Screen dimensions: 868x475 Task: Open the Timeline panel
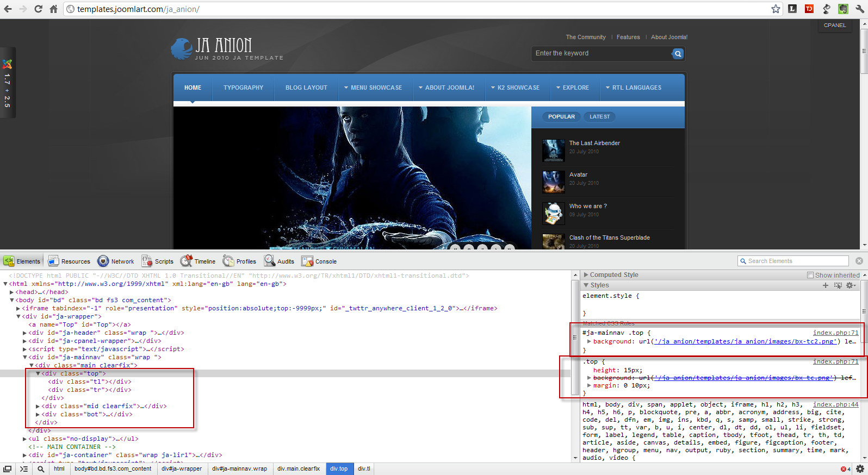point(198,261)
